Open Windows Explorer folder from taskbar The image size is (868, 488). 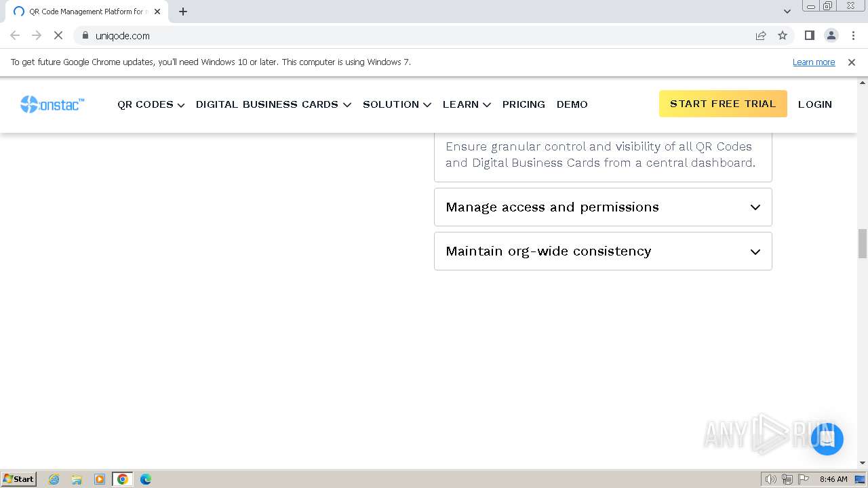[x=77, y=479]
